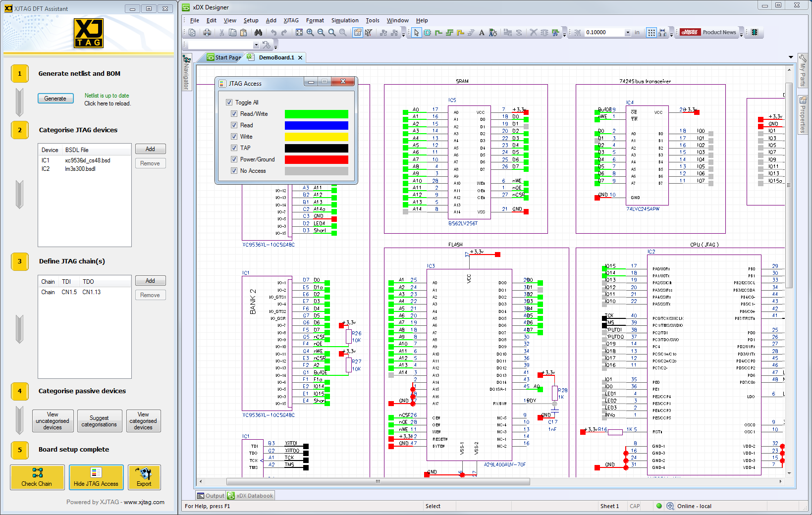Screen dimensions: 812x515
Task: Open the Properties side panel
Action: [803, 115]
